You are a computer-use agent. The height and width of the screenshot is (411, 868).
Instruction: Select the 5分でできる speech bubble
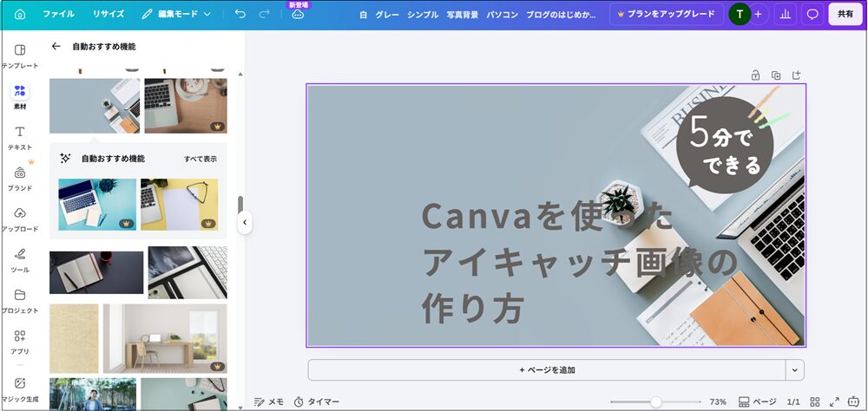(x=725, y=146)
